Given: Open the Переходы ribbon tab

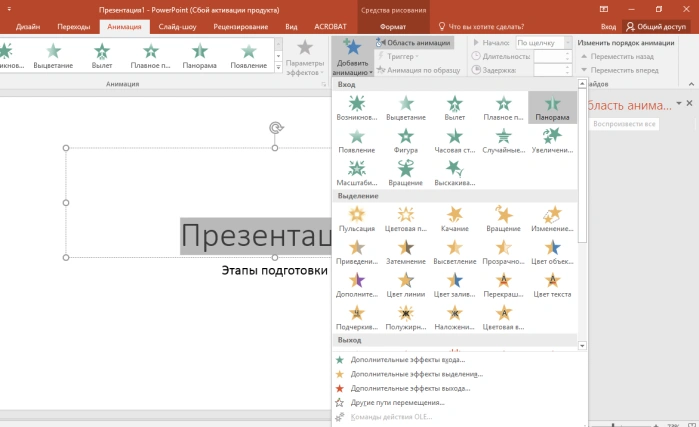Looking at the screenshot, I should pyautogui.click(x=74, y=27).
